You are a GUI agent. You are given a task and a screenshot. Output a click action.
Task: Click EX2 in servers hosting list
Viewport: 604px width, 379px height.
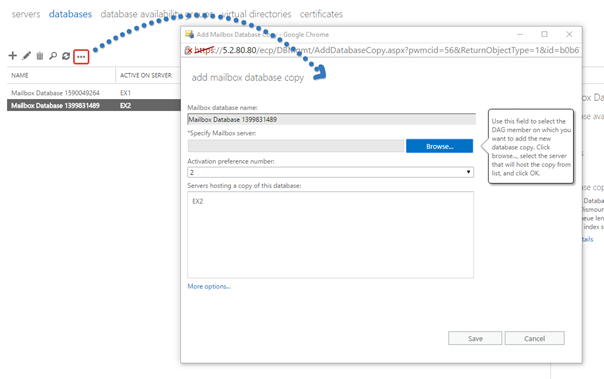(198, 201)
